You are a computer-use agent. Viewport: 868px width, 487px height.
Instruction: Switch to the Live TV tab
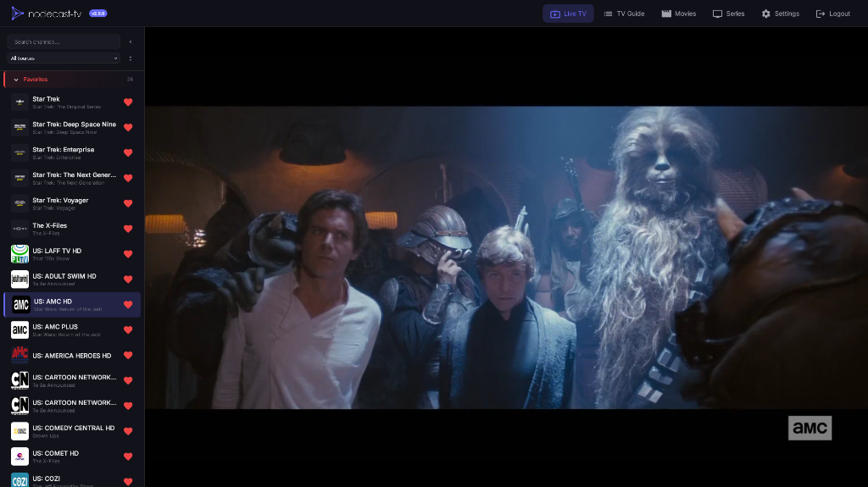pos(568,14)
